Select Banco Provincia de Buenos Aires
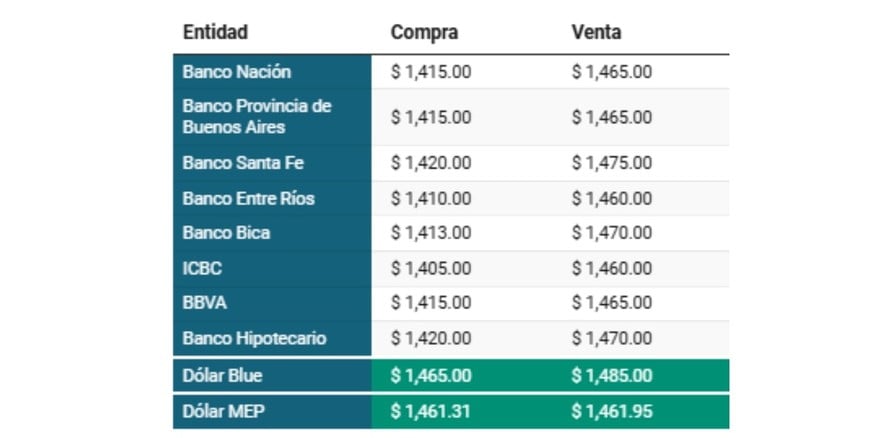The width and height of the screenshot is (870, 438). click(256, 117)
